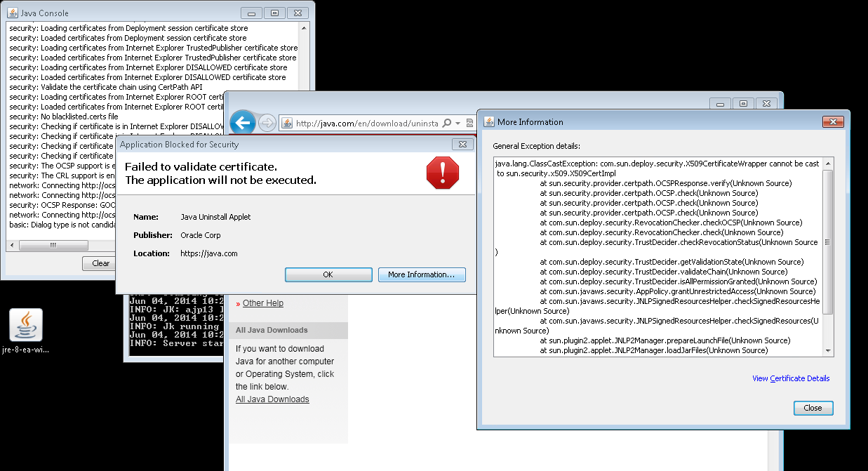Open the address bar dropdown arrow
The height and width of the screenshot is (471, 868).
[458, 124]
